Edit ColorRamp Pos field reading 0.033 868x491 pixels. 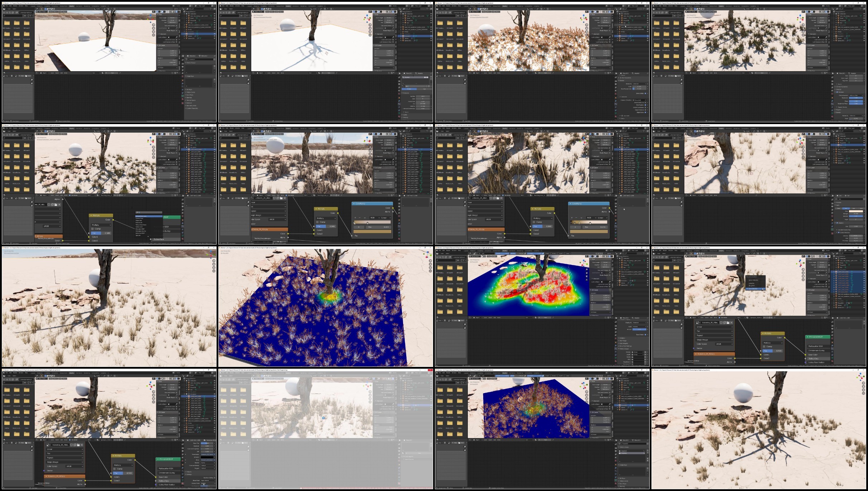point(378,227)
